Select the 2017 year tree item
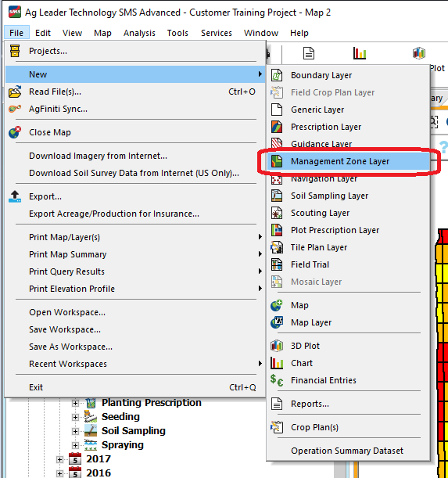This screenshot has height=478, width=448. click(x=99, y=458)
